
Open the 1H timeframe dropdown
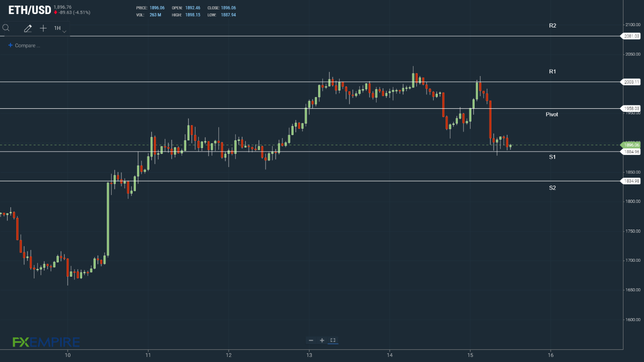(60, 28)
